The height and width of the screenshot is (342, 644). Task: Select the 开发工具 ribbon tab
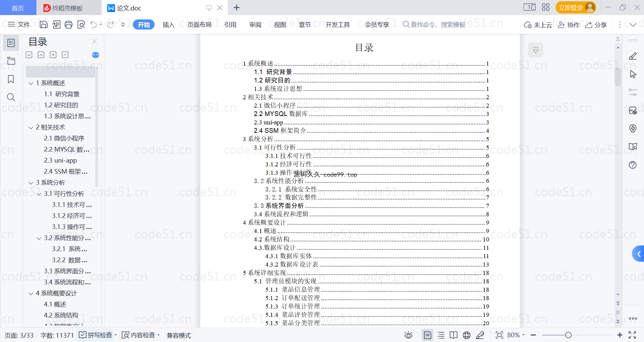(337, 24)
